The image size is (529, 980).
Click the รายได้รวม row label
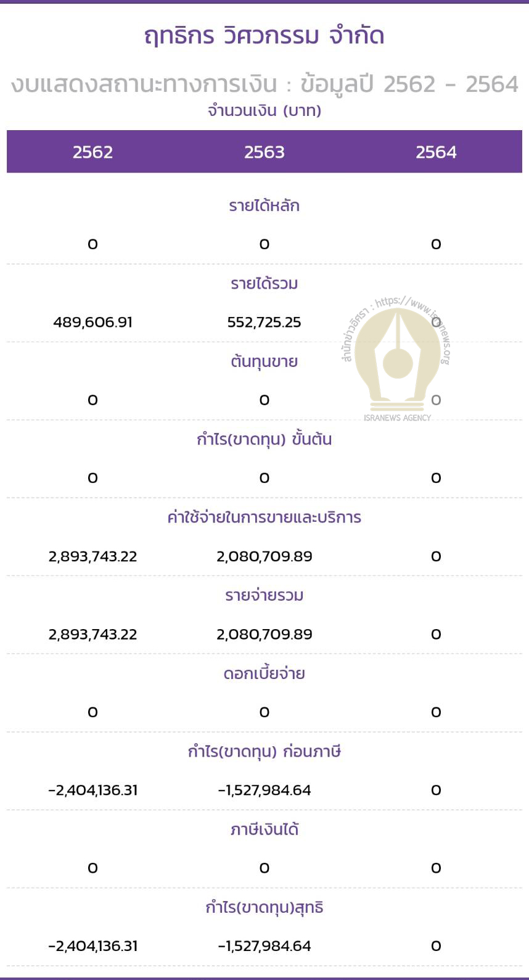264,284
